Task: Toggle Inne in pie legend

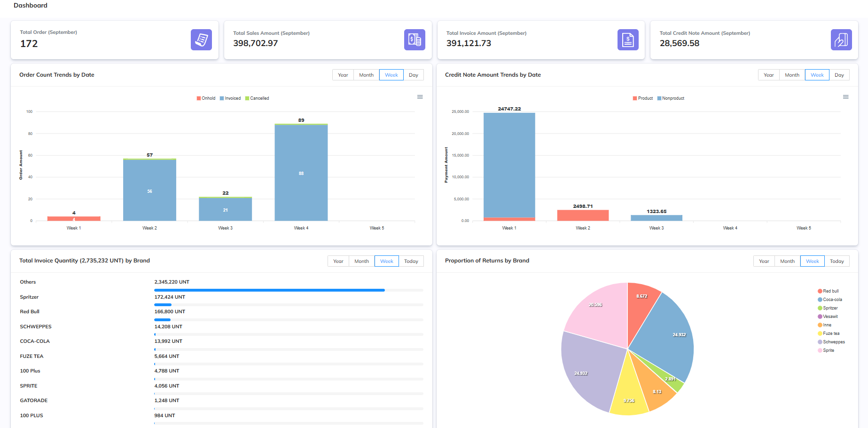Action: click(x=824, y=325)
